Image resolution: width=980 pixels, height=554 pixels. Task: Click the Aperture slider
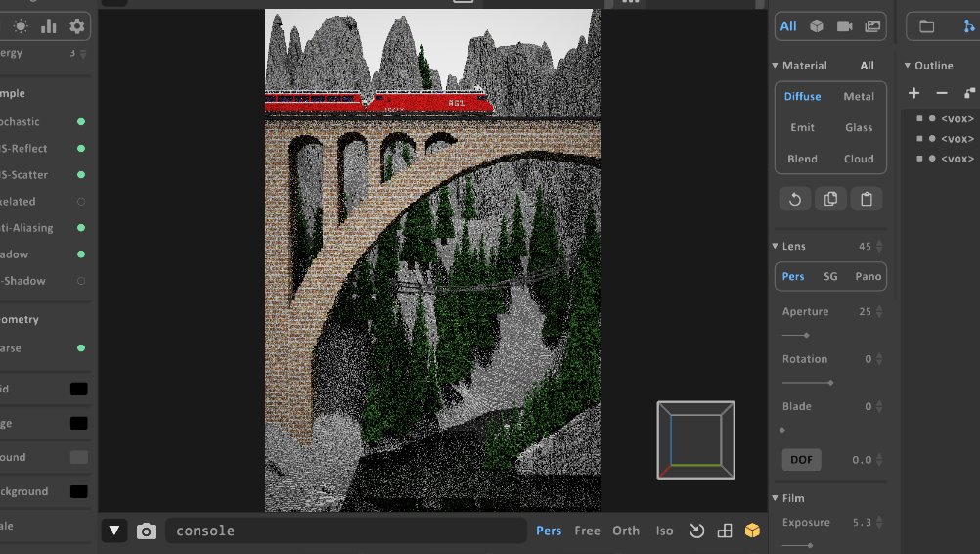[x=795, y=336]
